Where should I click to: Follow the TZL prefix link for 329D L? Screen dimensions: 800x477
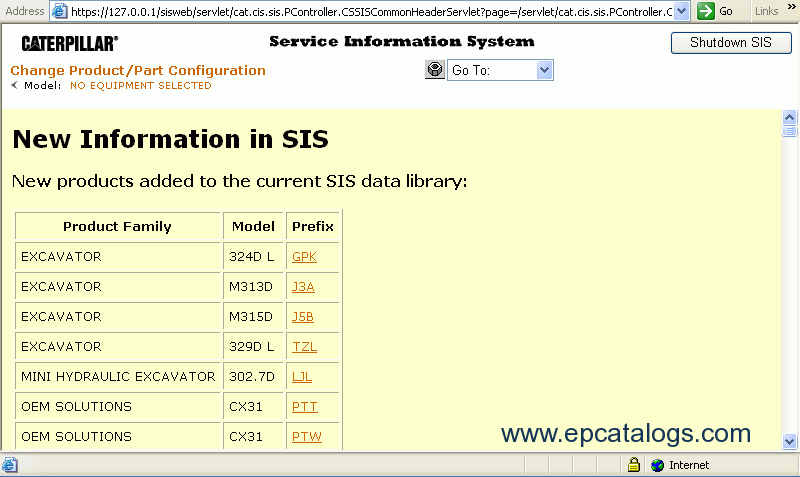(x=304, y=347)
